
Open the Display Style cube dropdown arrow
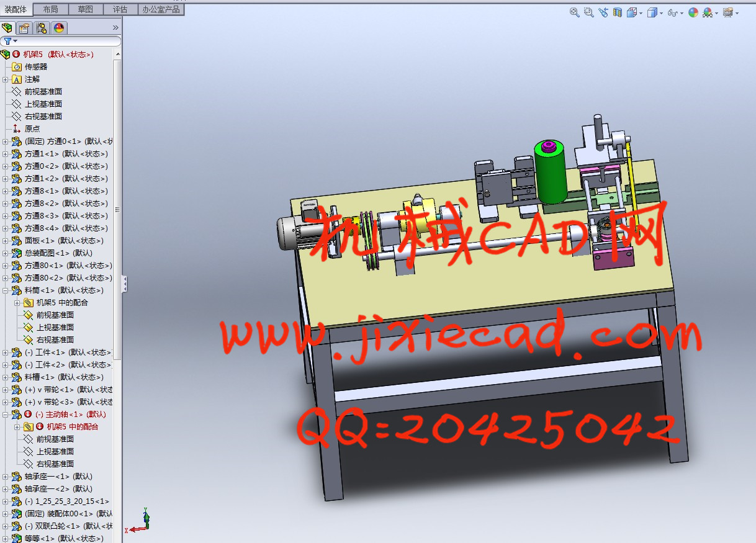[662, 13]
